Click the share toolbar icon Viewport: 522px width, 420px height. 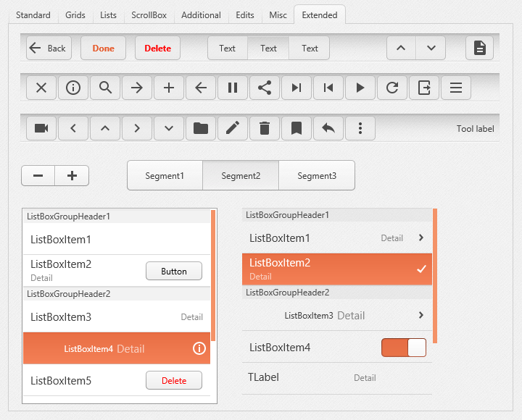click(x=265, y=88)
